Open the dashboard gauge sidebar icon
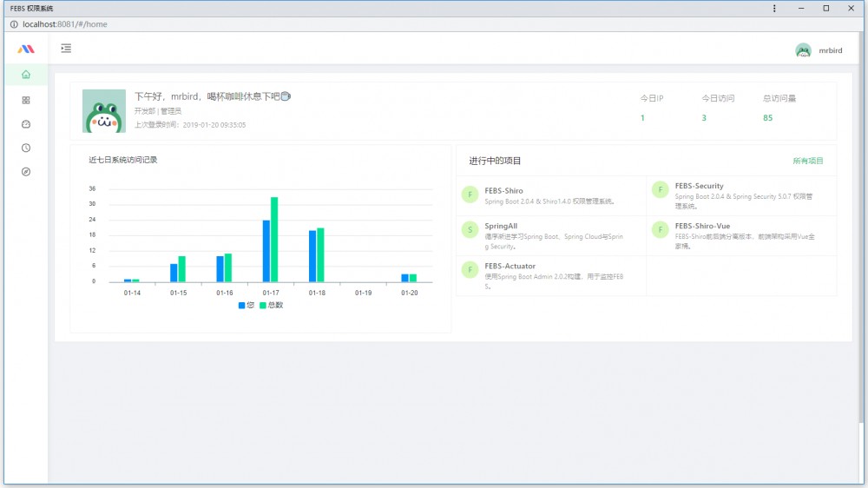 (x=26, y=124)
